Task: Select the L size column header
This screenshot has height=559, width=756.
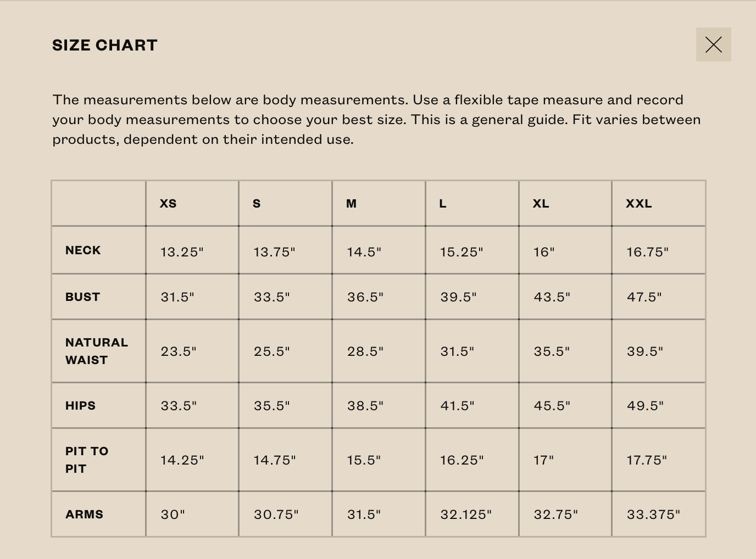Action: [x=443, y=204]
